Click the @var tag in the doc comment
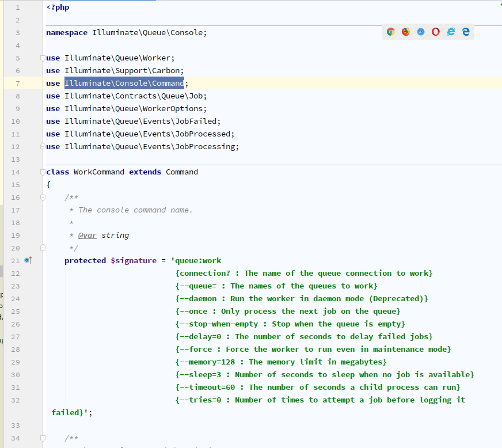The width and height of the screenshot is (502, 448). click(88, 236)
